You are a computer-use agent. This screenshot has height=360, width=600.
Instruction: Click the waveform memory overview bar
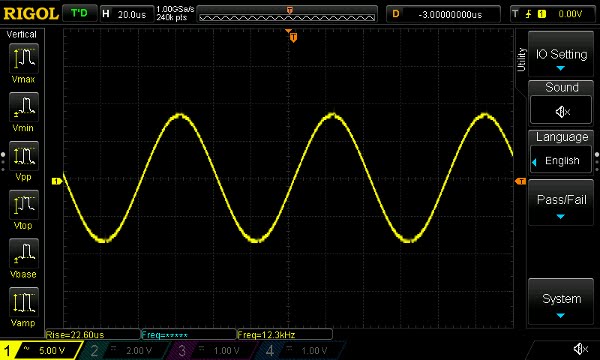click(x=287, y=15)
